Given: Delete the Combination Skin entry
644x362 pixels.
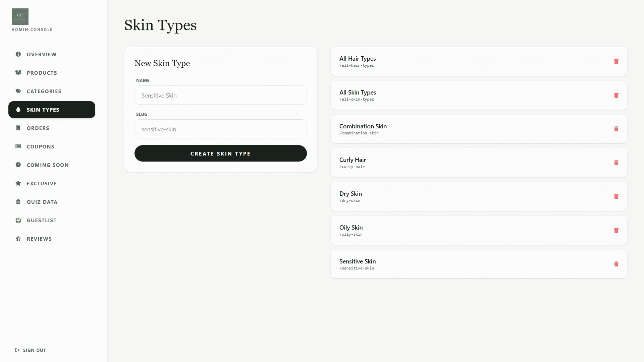Looking at the screenshot, I should (x=616, y=129).
